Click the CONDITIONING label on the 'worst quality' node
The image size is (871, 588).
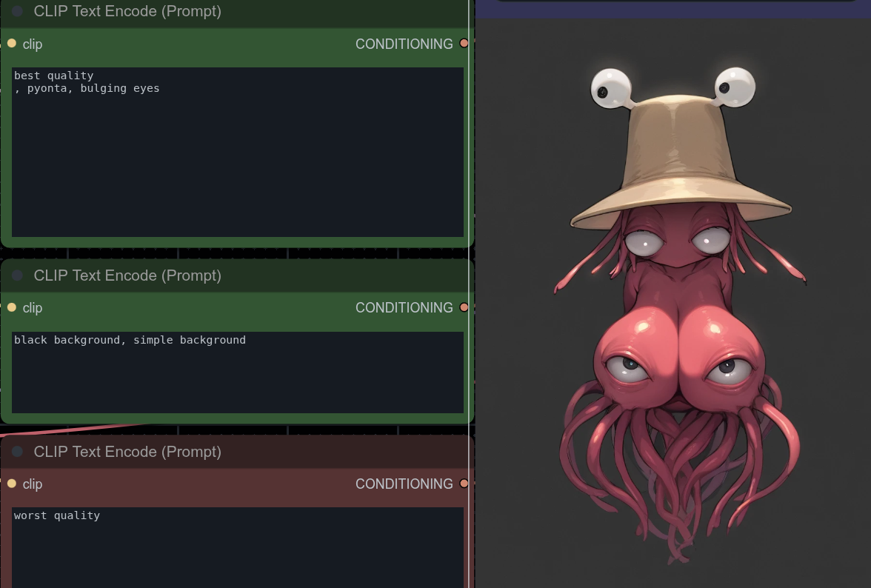coord(404,484)
